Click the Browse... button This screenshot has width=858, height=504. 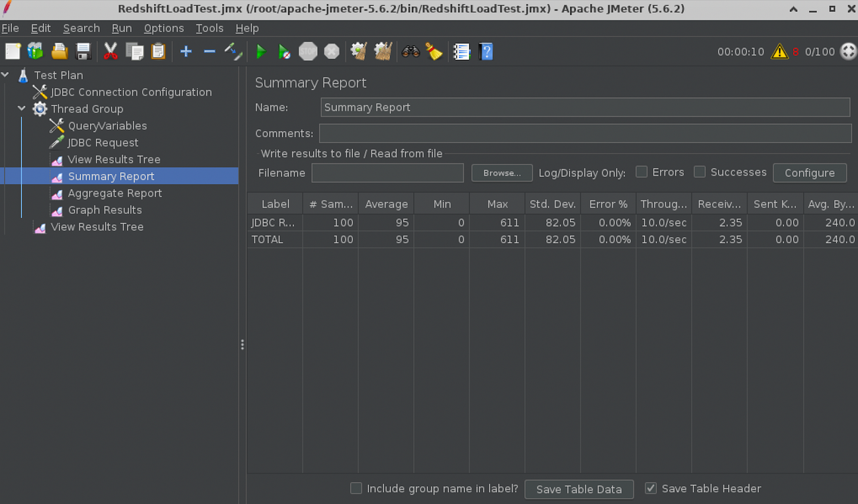click(x=502, y=173)
